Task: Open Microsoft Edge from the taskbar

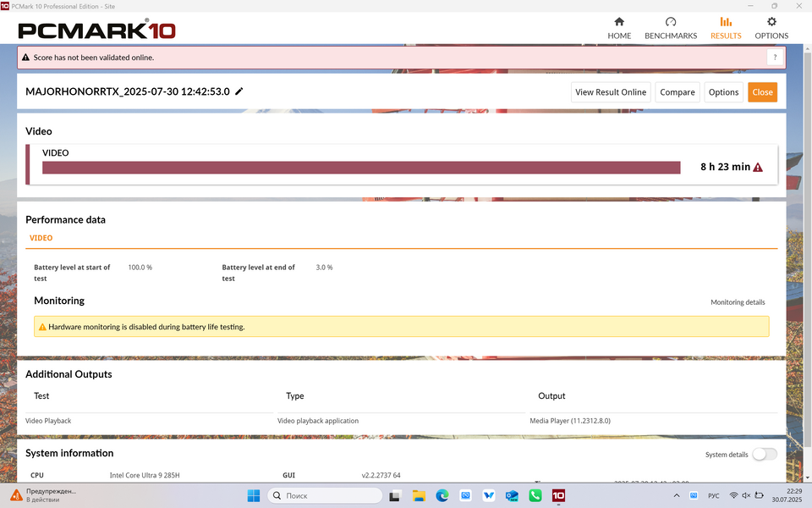Action: click(442, 495)
